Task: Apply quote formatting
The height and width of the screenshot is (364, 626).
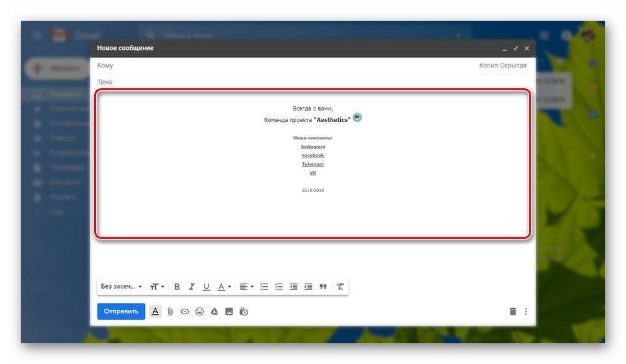Action: click(x=323, y=287)
